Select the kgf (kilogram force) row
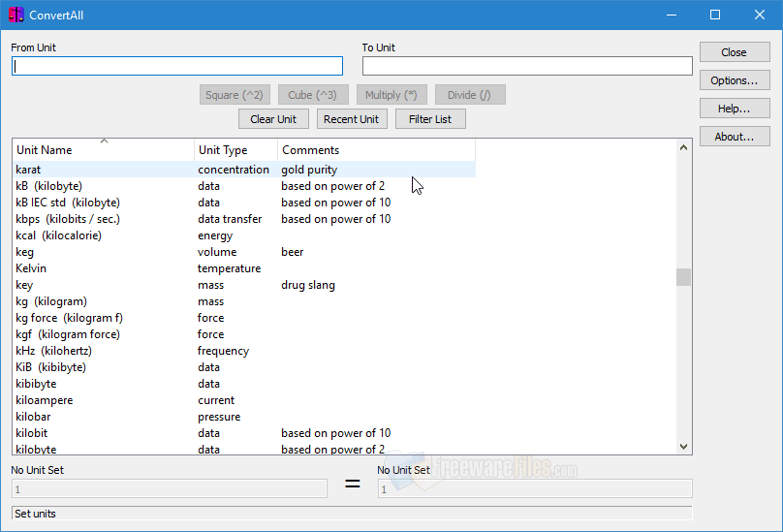The image size is (783, 532). coord(244,334)
